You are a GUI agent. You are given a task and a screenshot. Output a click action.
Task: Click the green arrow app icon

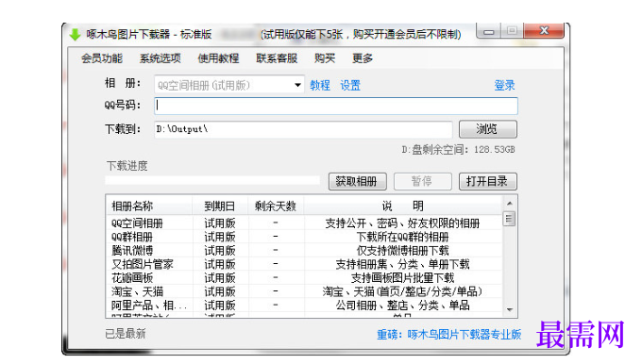click(x=75, y=34)
